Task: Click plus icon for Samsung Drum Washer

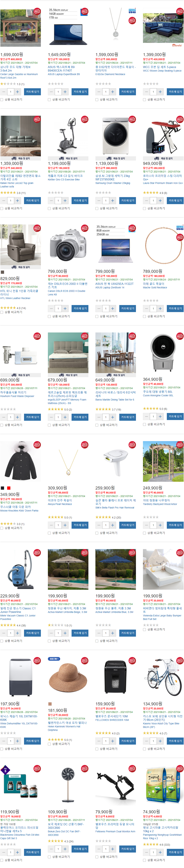Action: pyautogui.click(x=113, y=200)
